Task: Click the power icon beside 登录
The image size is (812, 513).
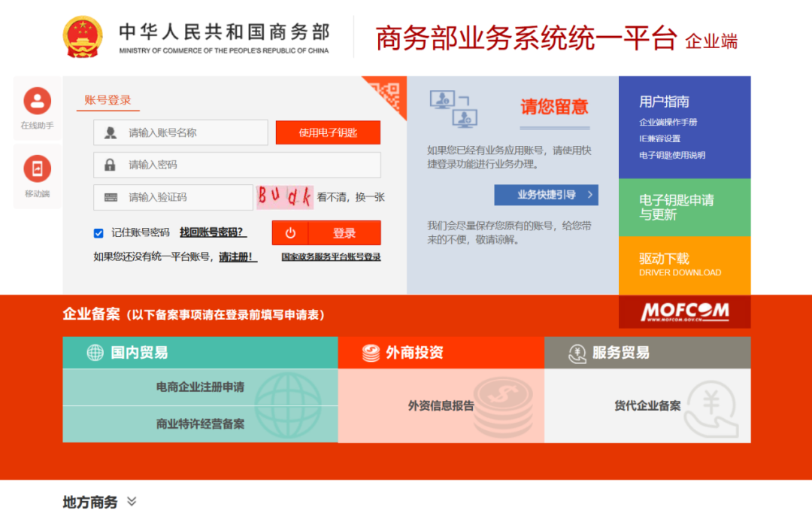Action: point(290,232)
